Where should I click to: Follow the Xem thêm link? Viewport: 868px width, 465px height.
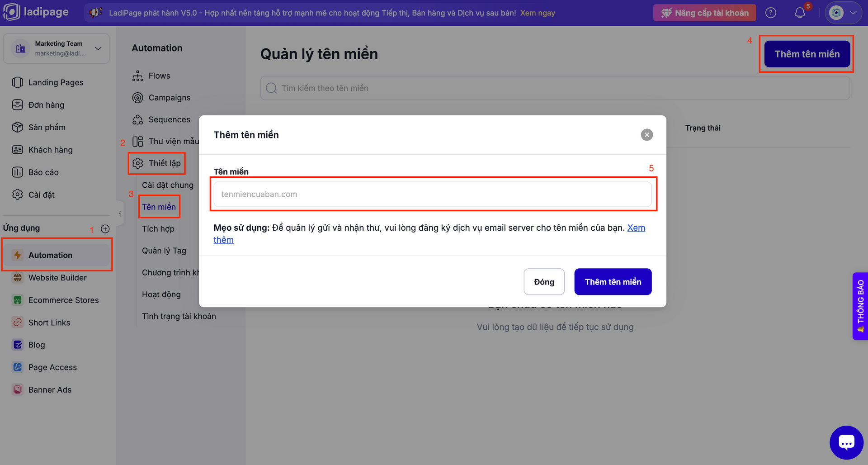(636, 228)
